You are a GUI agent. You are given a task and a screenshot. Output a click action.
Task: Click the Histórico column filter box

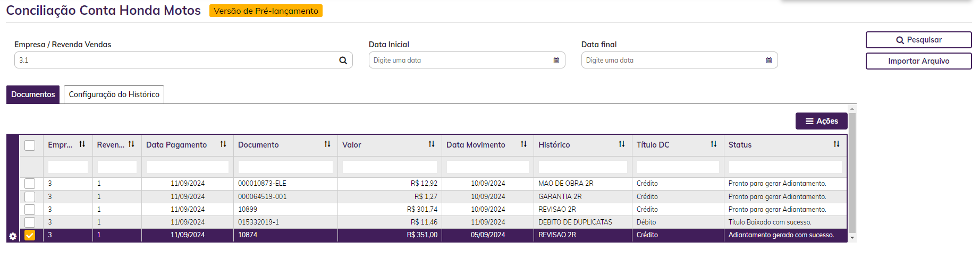click(583, 167)
